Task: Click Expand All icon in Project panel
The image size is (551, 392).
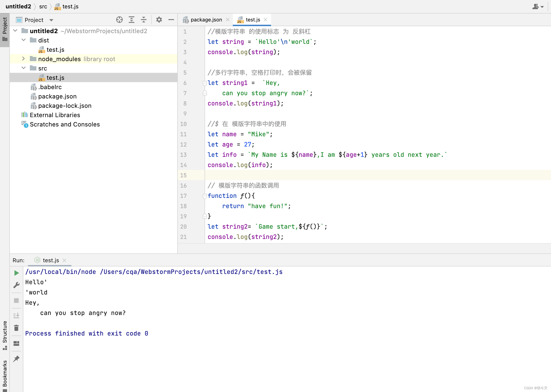Action: [x=132, y=20]
